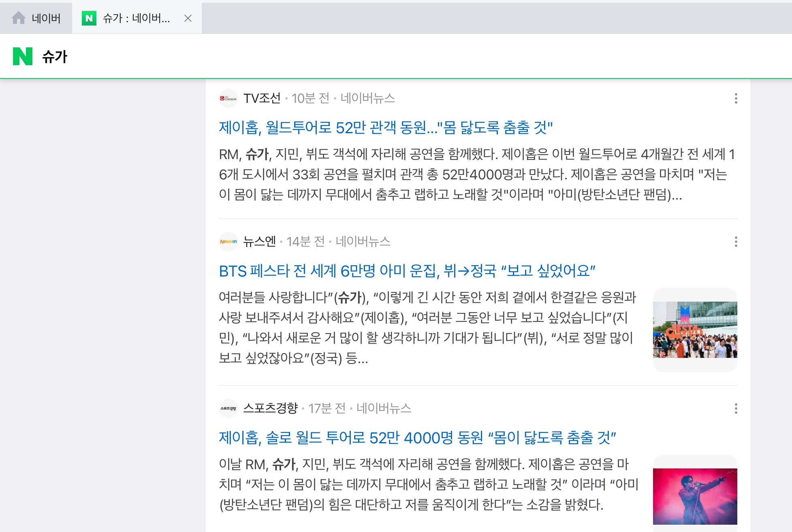Open more options for 뉴스엔 article
The width and height of the screenshot is (792, 532).
point(736,242)
